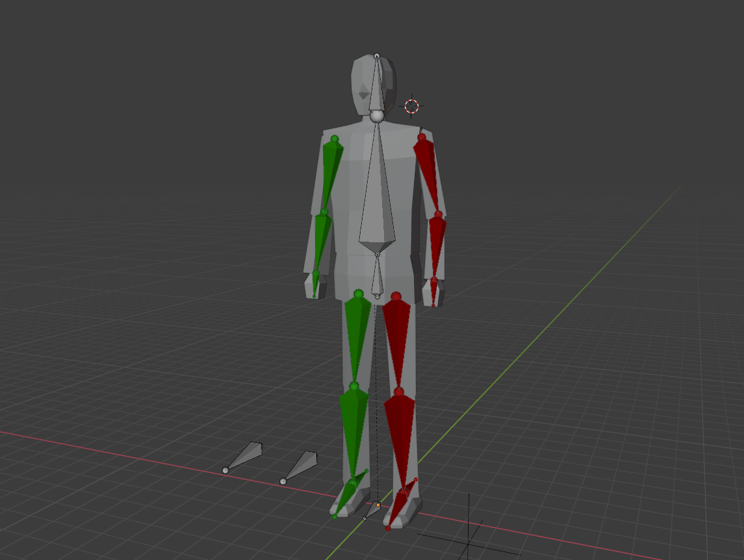This screenshot has height=560, width=744.
Task: Select the gray floating bone nearest green foot
Action: [300, 468]
